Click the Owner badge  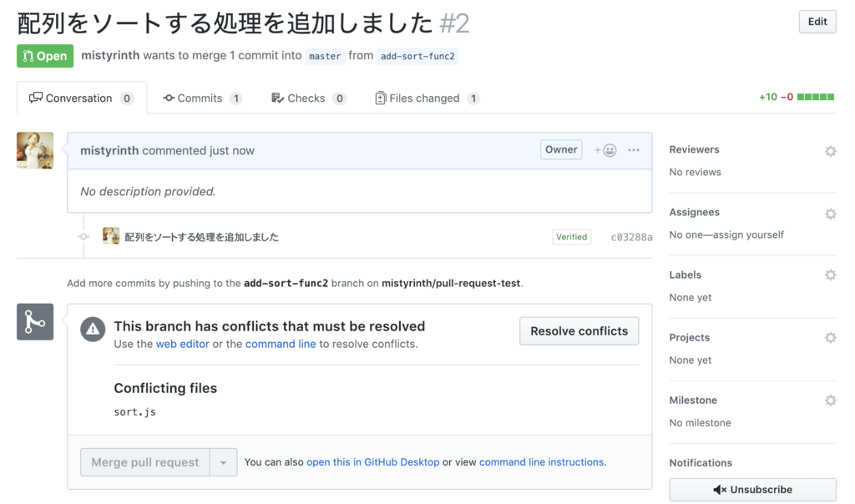pyautogui.click(x=561, y=149)
